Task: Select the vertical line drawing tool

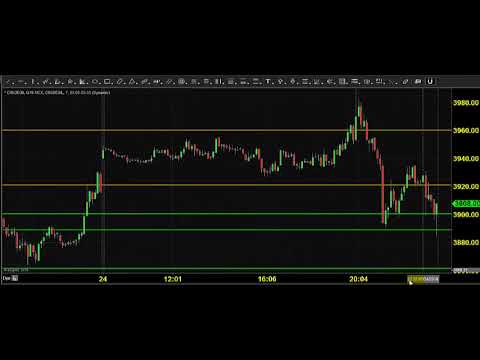Action: pos(33,82)
